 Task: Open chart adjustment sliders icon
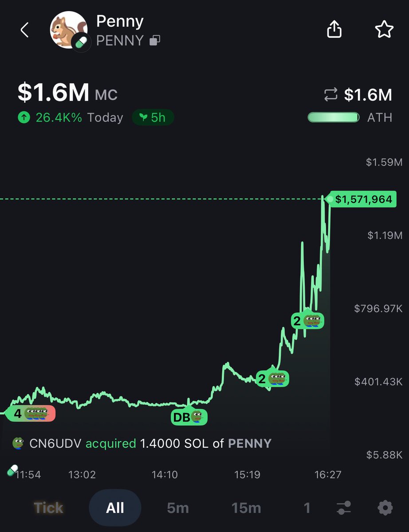click(x=344, y=507)
